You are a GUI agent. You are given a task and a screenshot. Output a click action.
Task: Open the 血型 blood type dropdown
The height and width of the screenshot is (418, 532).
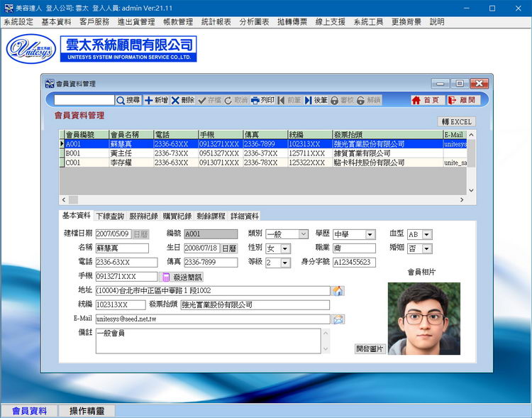pos(426,234)
